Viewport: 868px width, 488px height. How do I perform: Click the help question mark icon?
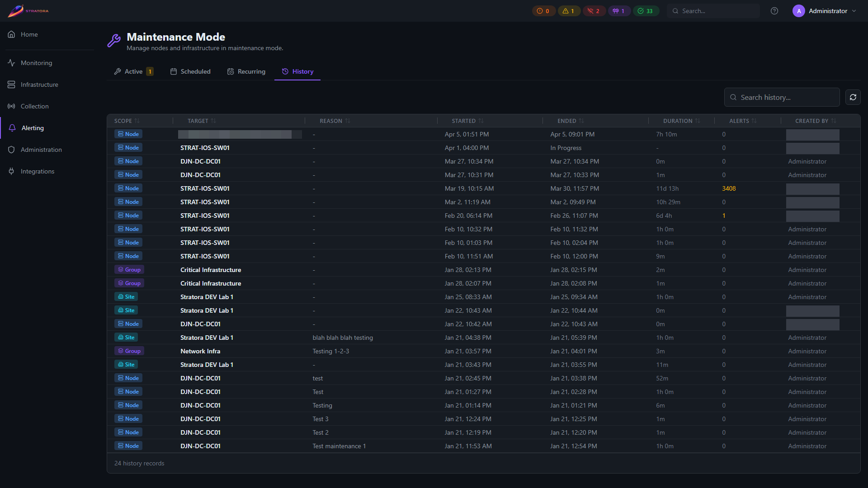pyautogui.click(x=774, y=11)
